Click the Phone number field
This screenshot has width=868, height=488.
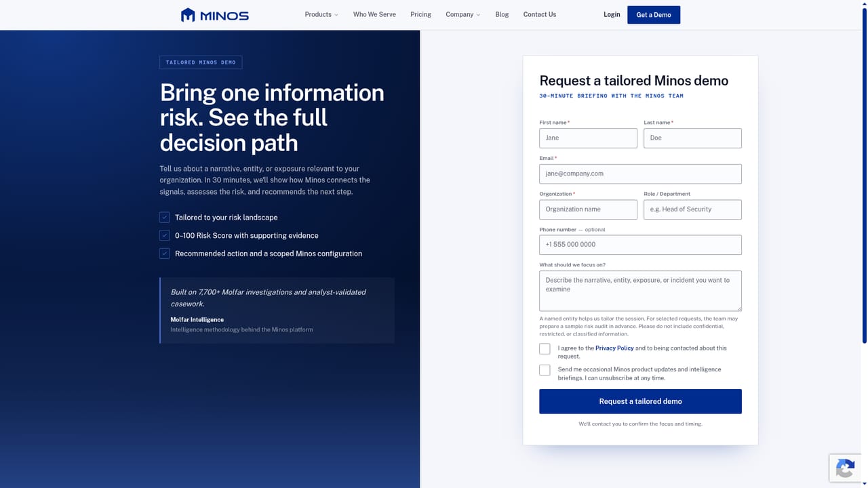(x=640, y=245)
